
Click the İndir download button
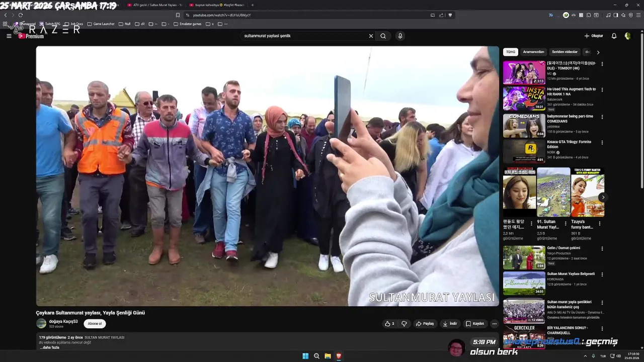tap(450, 324)
